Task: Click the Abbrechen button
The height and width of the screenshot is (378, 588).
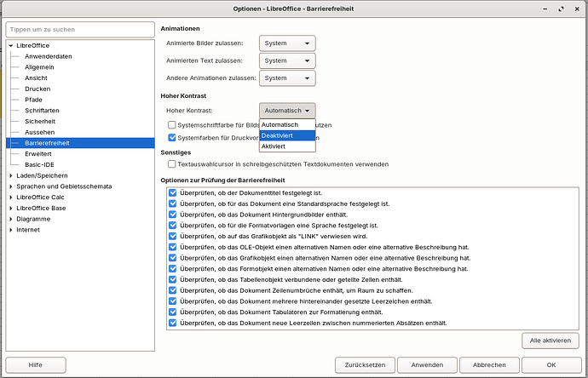Action: [x=489, y=365]
